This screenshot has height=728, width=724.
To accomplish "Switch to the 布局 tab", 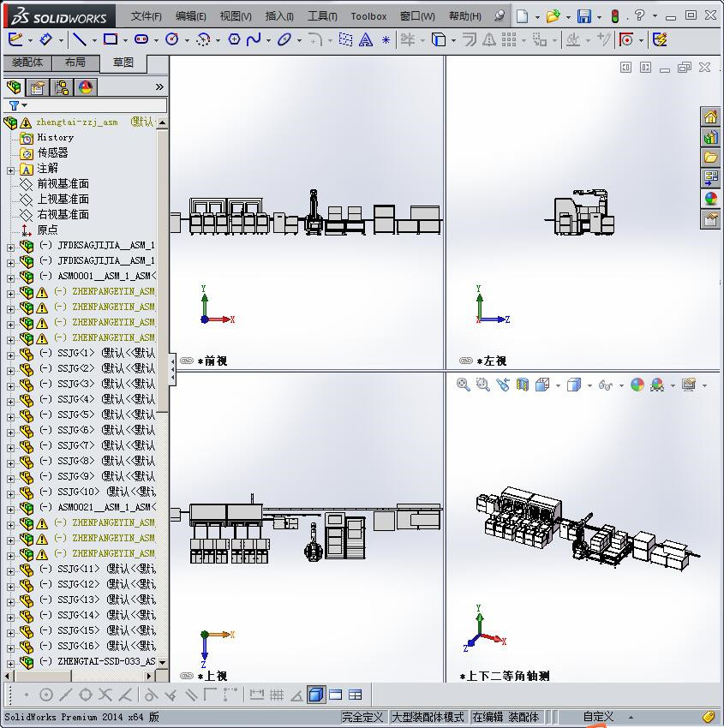I will pyautogui.click(x=75, y=63).
